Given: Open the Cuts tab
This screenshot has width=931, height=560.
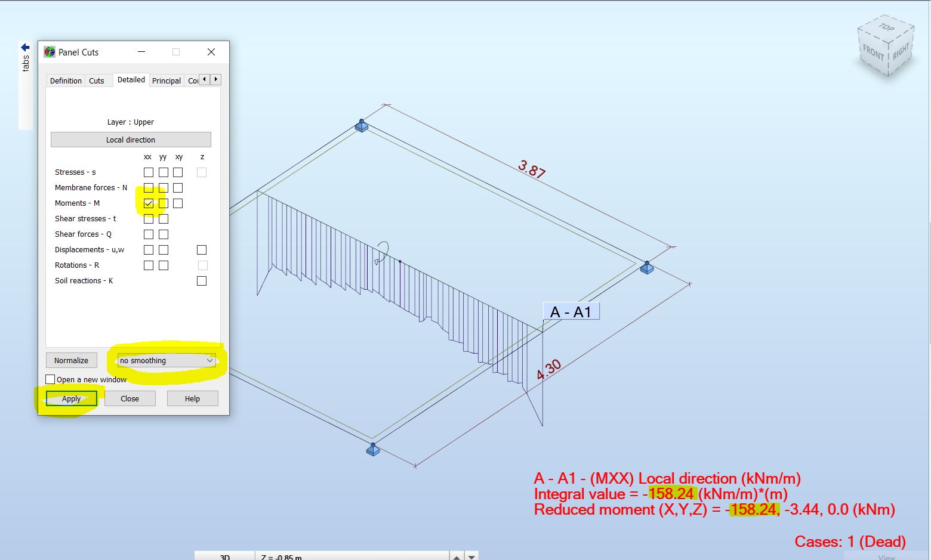Looking at the screenshot, I should pos(96,80).
